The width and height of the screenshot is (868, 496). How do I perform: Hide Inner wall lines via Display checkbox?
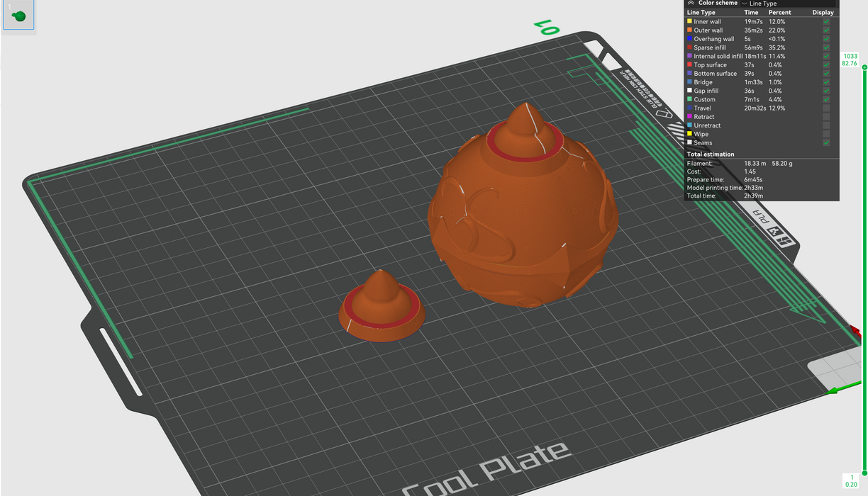(826, 22)
